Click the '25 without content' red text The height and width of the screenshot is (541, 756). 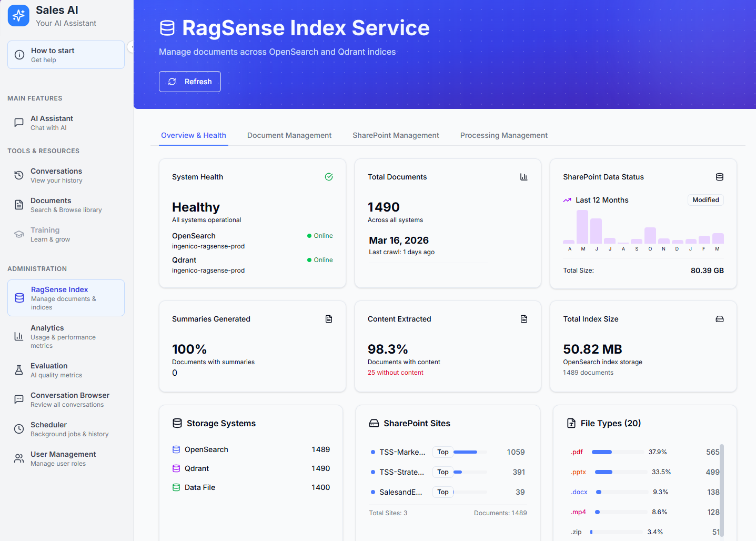395,373
